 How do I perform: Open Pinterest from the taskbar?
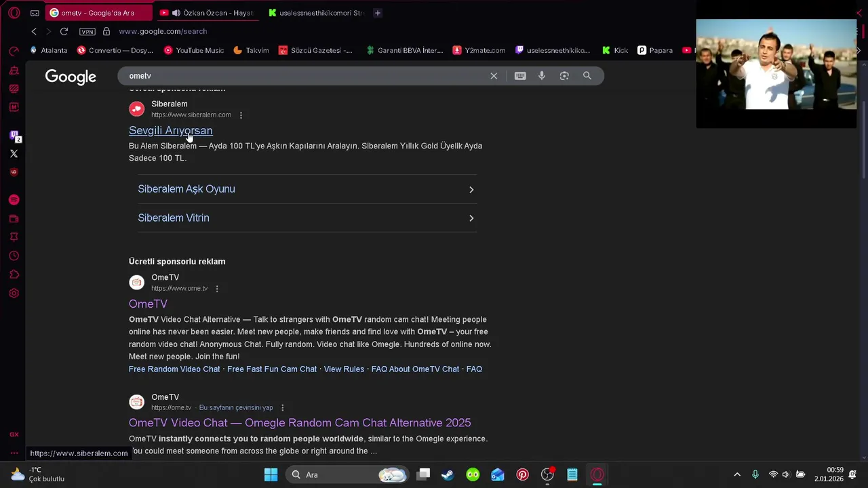point(522,474)
